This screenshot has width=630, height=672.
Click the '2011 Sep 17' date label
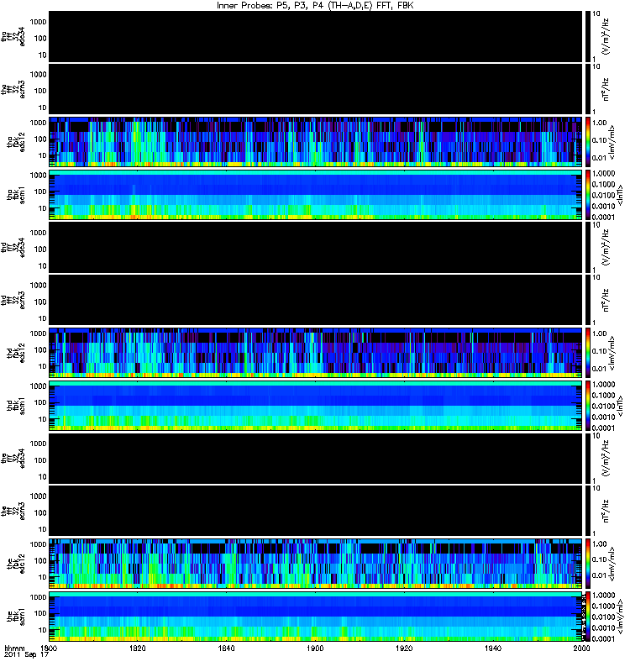pyautogui.click(x=26, y=655)
